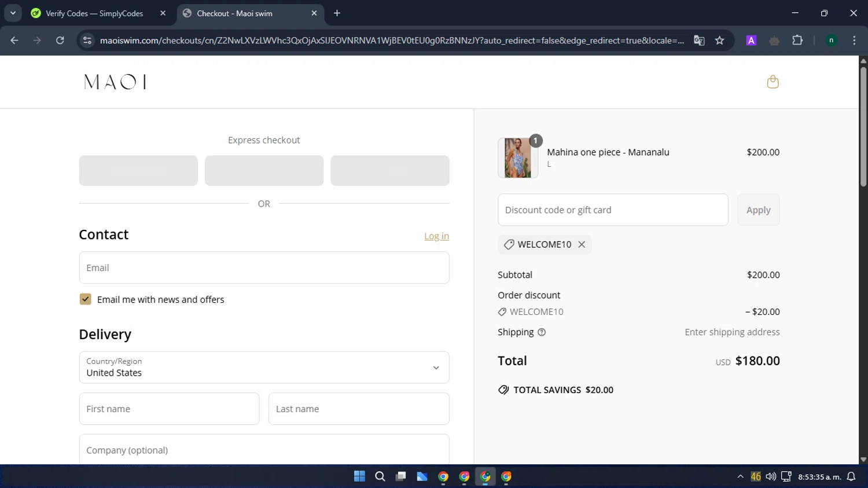Screen dimensions: 868x488
Task: Click the Mahina one piece product thumbnail
Action: (x=518, y=157)
